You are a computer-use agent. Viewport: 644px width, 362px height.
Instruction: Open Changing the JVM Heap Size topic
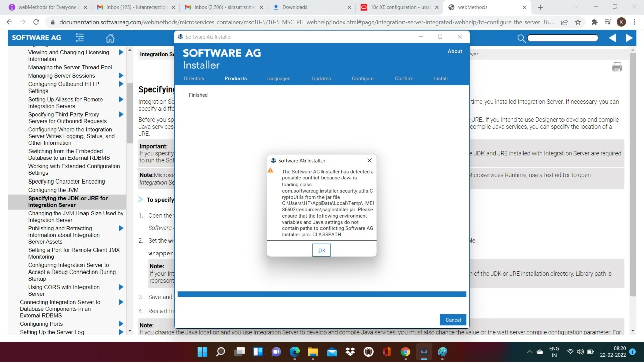tap(75, 217)
